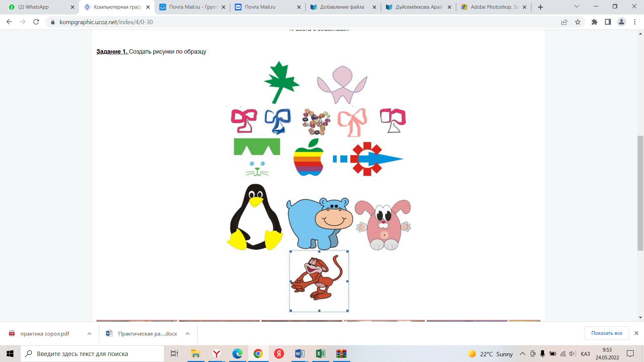644x362 pixels.
Task: Click the scrollbar down arrow
Action: coord(640,317)
